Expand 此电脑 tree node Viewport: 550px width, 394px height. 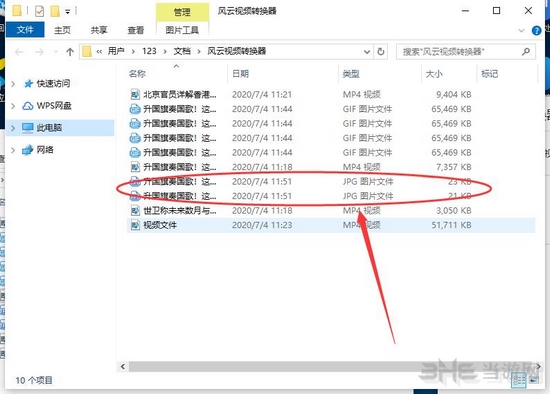[13, 128]
